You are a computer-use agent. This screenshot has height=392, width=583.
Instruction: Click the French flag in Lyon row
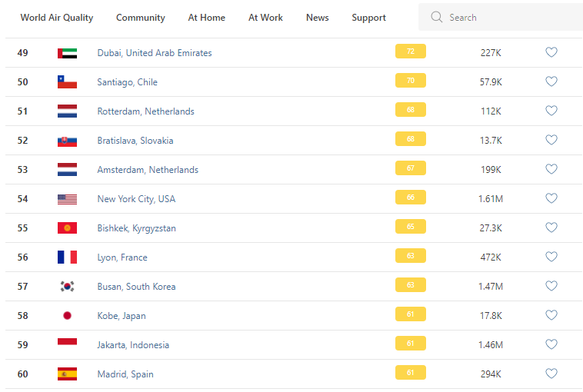(x=67, y=257)
